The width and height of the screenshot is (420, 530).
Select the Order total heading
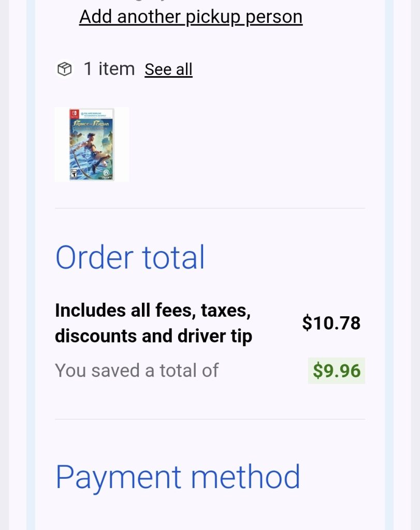pyautogui.click(x=130, y=257)
